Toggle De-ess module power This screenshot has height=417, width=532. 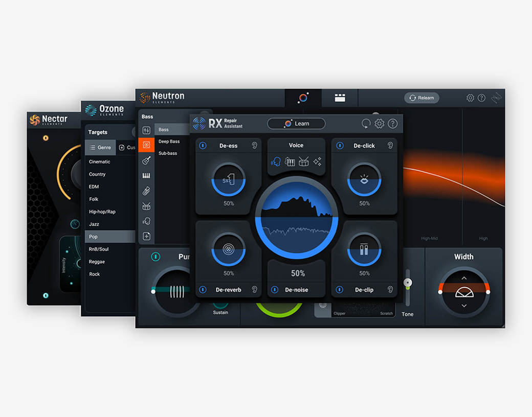(203, 146)
